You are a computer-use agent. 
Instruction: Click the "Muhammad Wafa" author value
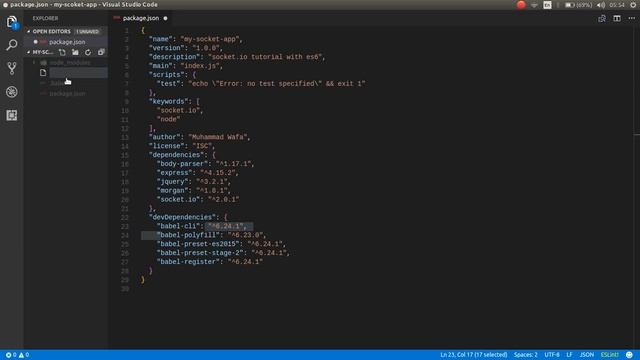coord(217,137)
